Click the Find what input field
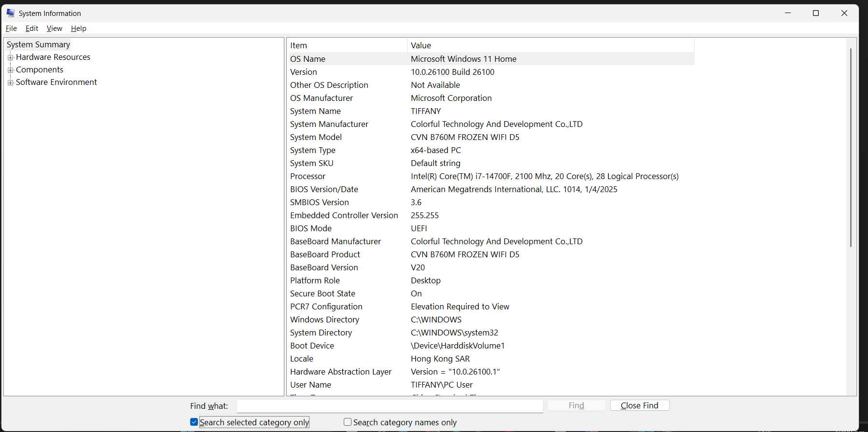Screen dimensions: 868x432 (x=390, y=406)
